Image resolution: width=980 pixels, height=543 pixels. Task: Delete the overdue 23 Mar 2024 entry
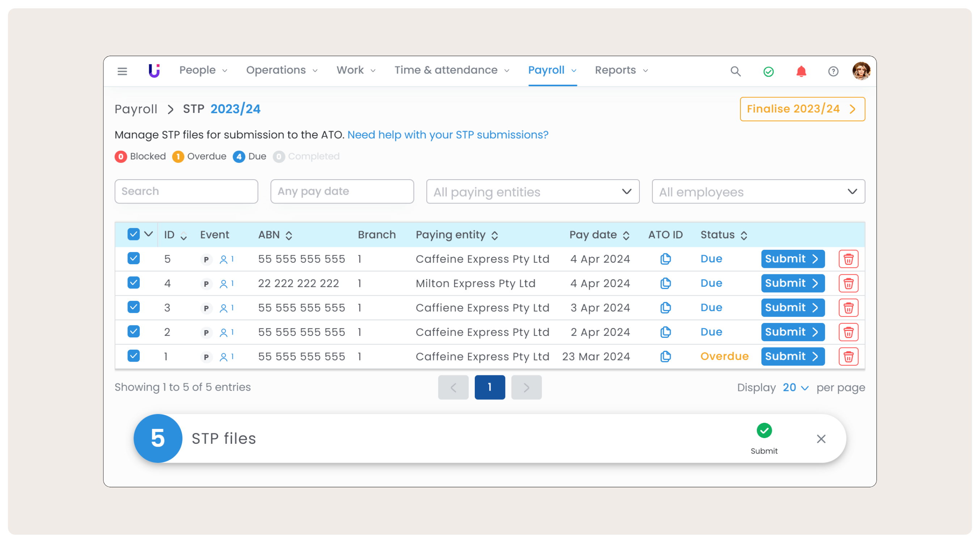click(848, 357)
